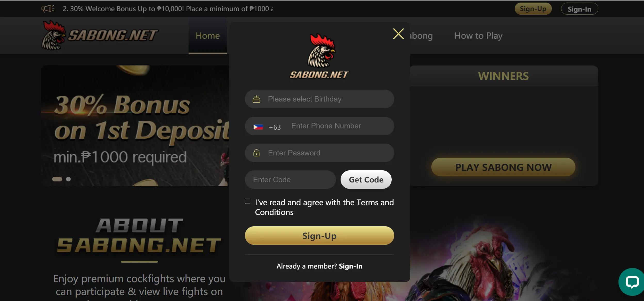Image resolution: width=644 pixels, height=301 pixels.
Task: Click the padlock password icon
Action: (256, 153)
